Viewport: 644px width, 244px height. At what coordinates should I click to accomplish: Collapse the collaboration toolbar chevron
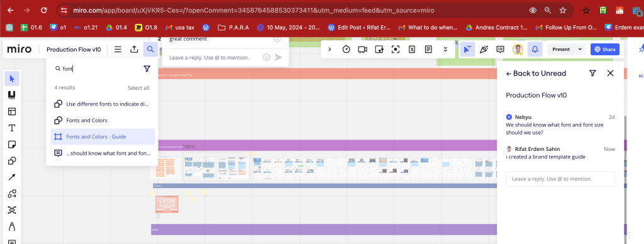pos(330,49)
